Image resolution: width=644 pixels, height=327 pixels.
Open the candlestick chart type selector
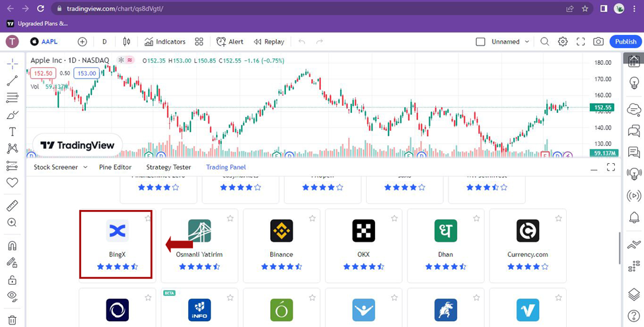(127, 42)
